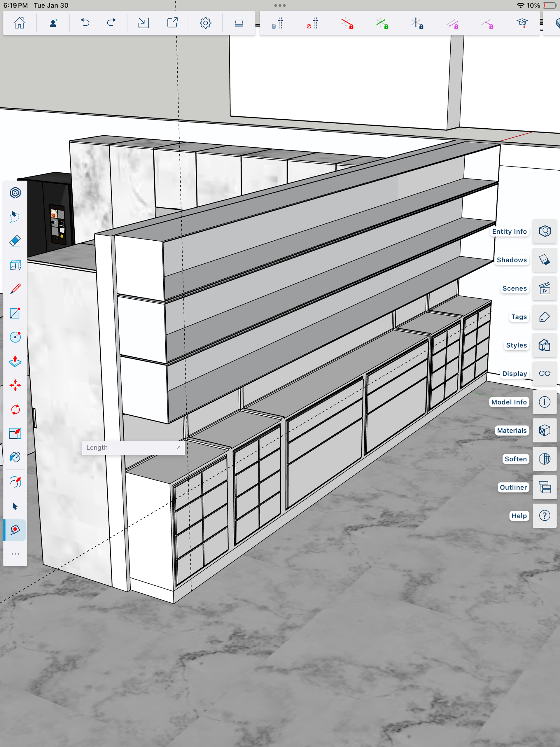
Task: Click the Undo button
Action: tap(85, 23)
